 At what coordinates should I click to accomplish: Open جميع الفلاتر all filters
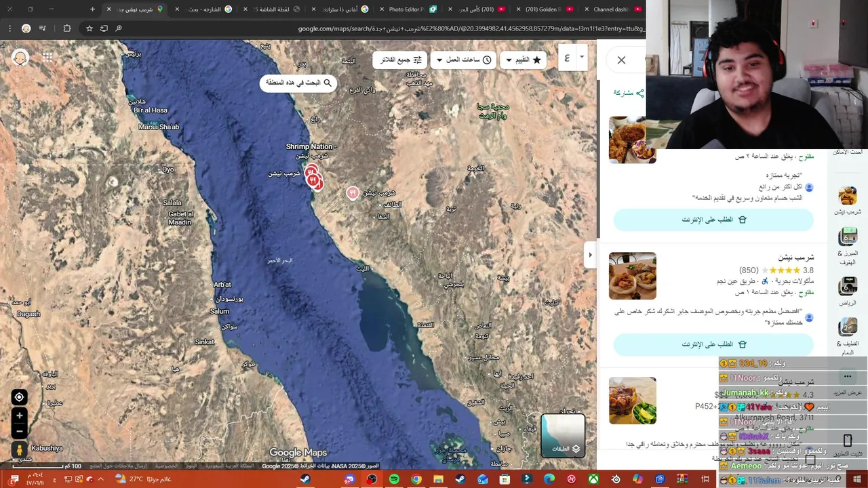[400, 60]
